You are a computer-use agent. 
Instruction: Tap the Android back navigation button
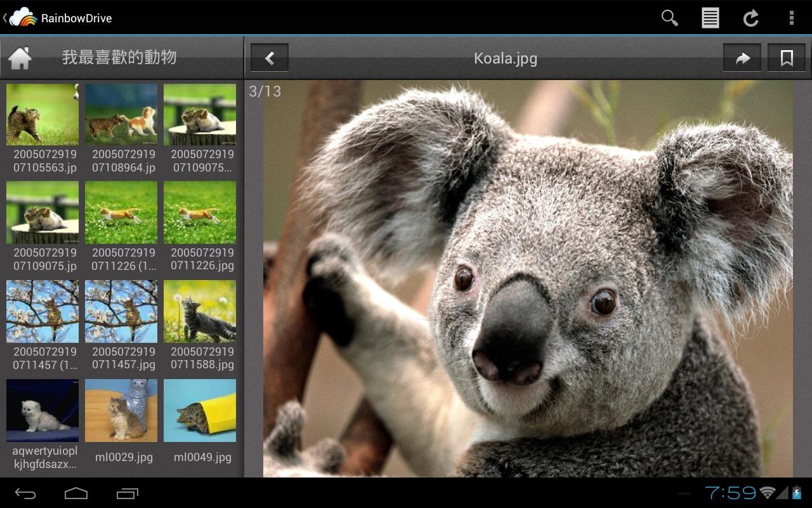25,493
